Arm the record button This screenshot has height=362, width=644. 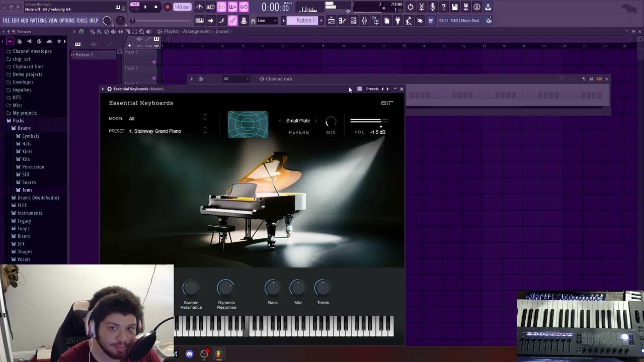click(167, 7)
